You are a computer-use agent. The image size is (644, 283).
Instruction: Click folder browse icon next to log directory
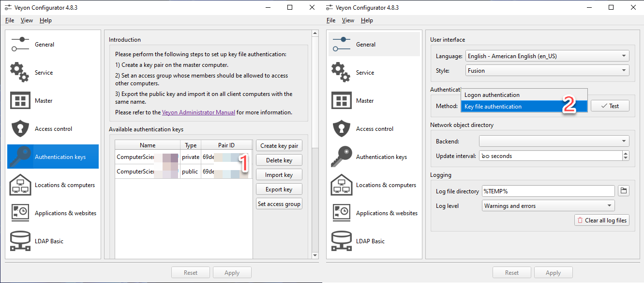(624, 191)
